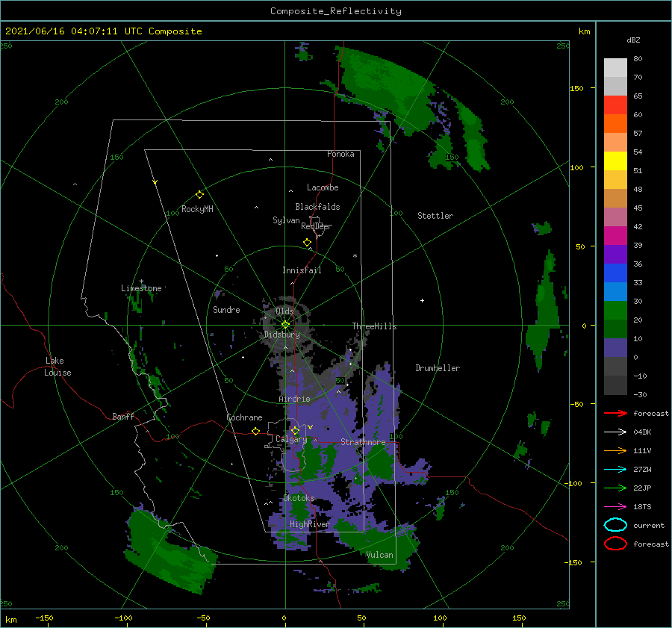Click the Blackfalds city label

click(317, 207)
